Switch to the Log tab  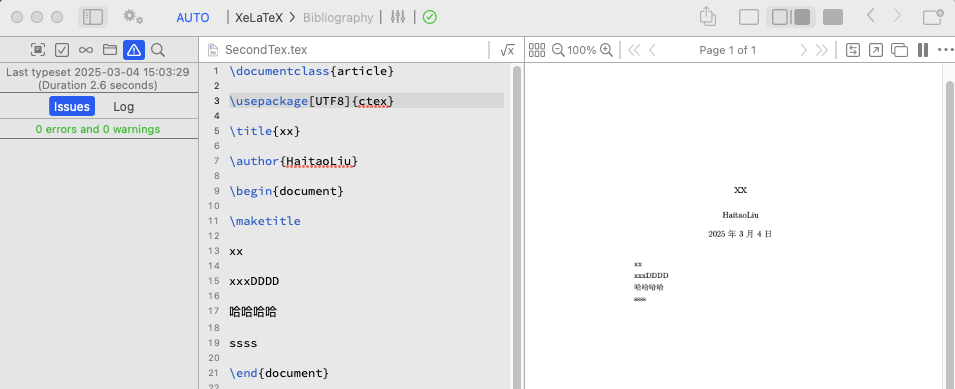tap(124, 107)
